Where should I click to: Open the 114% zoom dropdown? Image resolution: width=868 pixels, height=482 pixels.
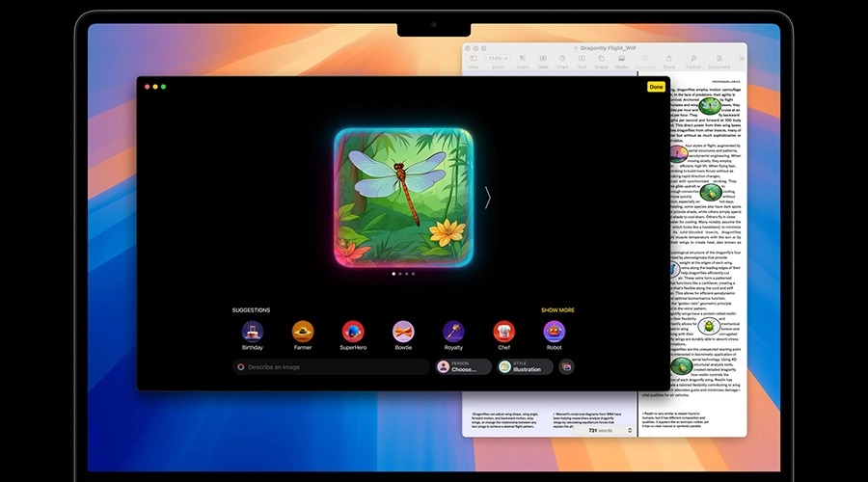(498, 59)
